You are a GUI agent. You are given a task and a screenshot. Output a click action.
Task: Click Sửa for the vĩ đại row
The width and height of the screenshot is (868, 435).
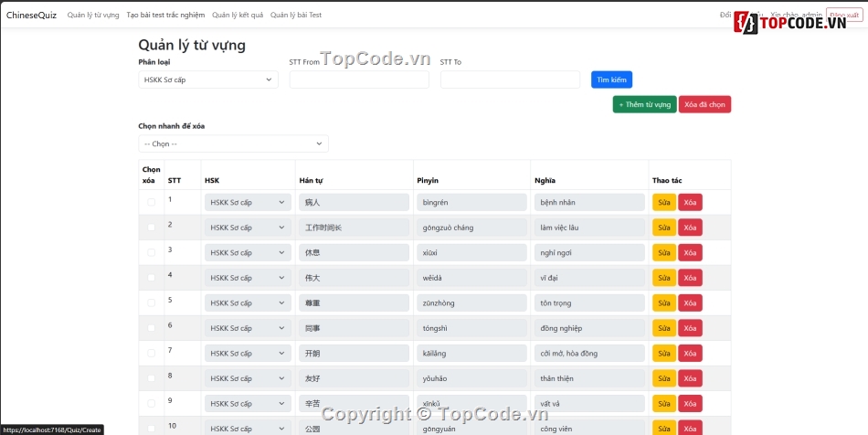(664, 278)
